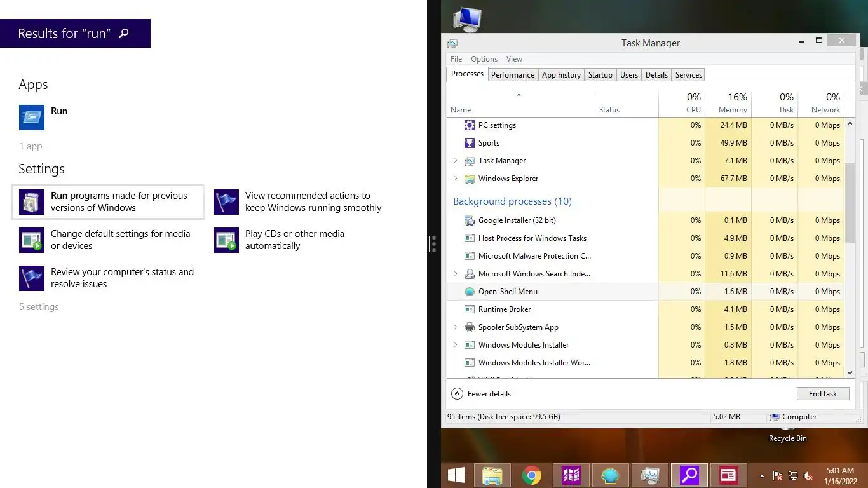Screen dimensions: 868x488
Task: Switch to the App history tab
Action: click(x=561, y=75)
